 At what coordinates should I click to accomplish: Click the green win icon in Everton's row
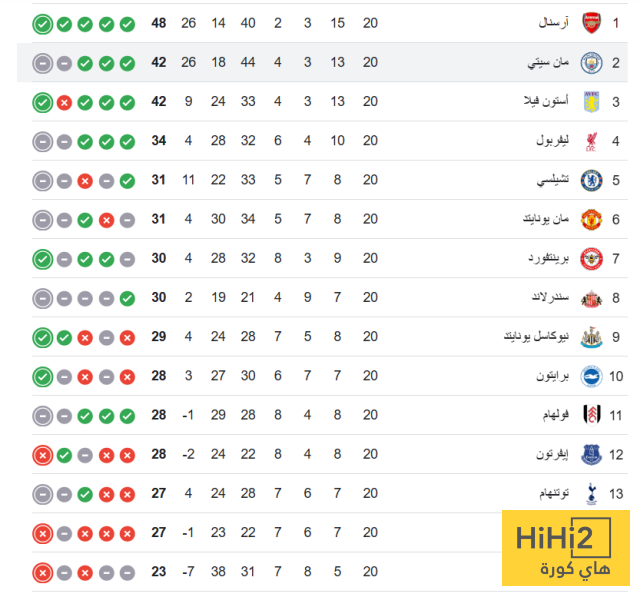pyautogui.click(x=64, y=455)
